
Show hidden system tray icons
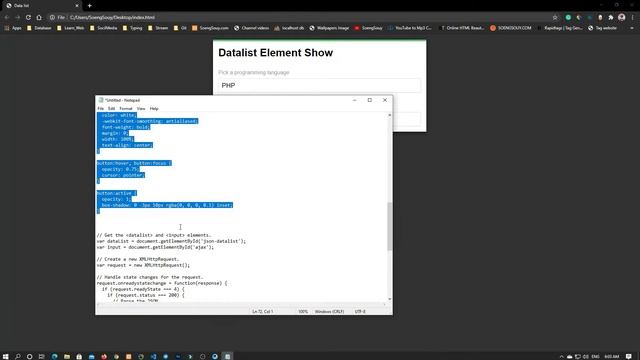[562, 356]
